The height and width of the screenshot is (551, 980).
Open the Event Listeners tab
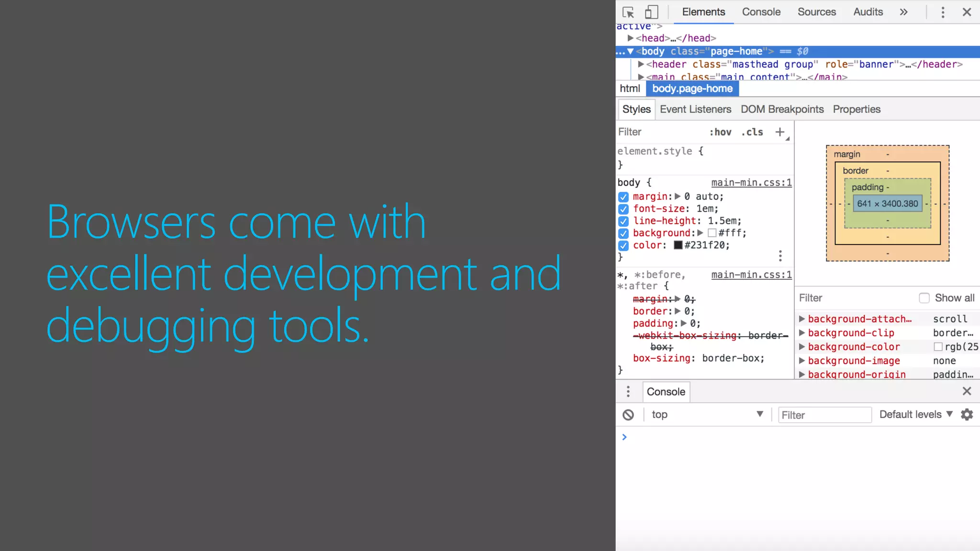(695, 110)
